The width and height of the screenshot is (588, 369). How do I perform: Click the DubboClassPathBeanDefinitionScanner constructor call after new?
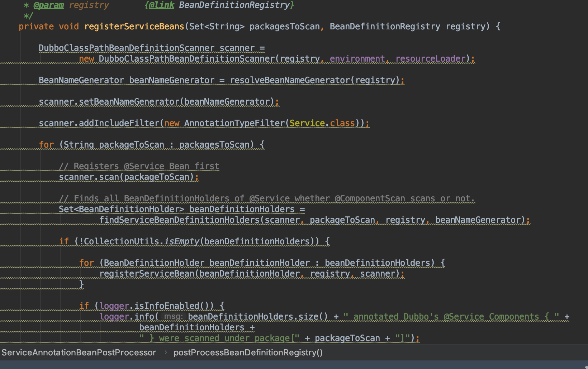(x=187, y=59)
